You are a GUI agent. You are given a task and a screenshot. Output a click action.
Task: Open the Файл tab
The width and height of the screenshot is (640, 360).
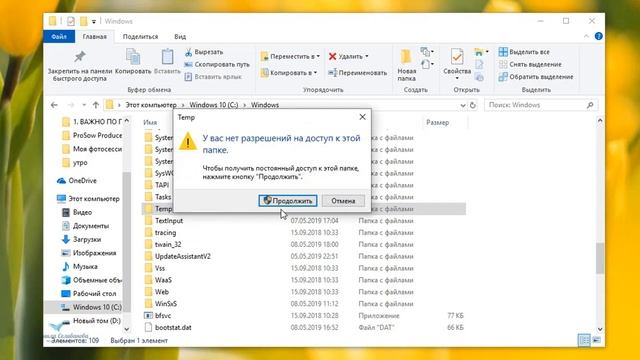[x=59, y=36]
